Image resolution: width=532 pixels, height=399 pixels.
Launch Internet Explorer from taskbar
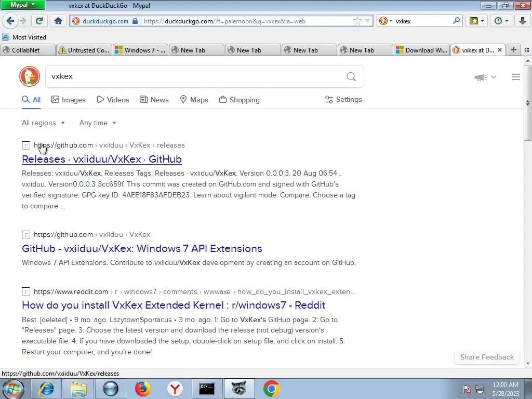[46, 389]
